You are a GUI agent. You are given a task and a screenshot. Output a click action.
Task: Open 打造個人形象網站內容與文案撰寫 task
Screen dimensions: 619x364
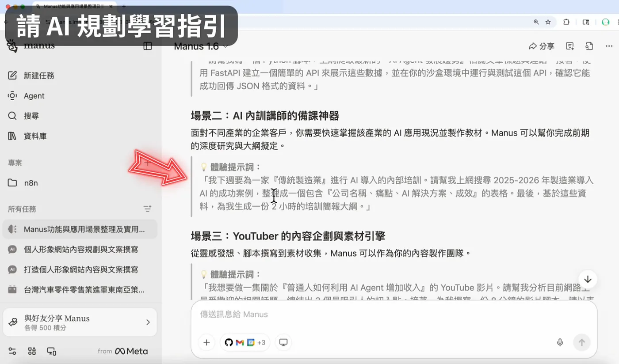(x=80, y=269)
